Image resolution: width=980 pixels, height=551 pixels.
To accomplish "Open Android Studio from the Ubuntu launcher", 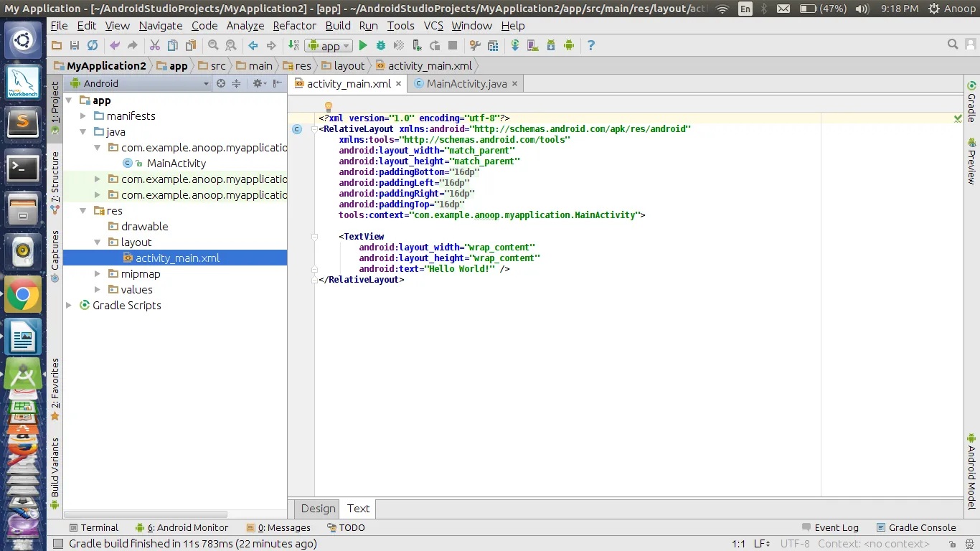I will click(23, 375).
